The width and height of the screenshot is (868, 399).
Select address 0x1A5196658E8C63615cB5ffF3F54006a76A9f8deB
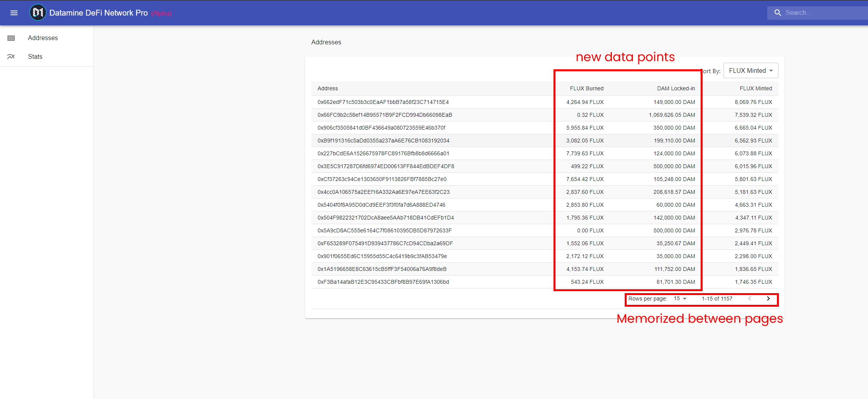tap(382, 269)
